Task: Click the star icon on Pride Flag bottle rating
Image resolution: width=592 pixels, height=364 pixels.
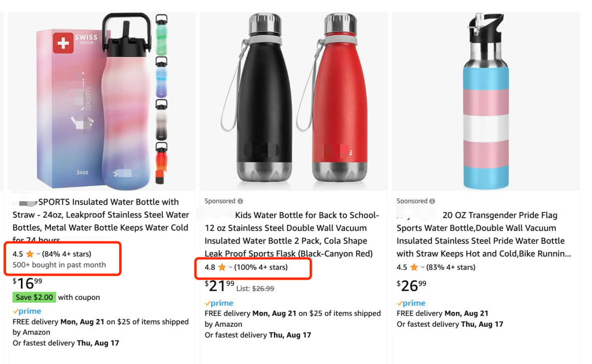Action: (414, 268)
